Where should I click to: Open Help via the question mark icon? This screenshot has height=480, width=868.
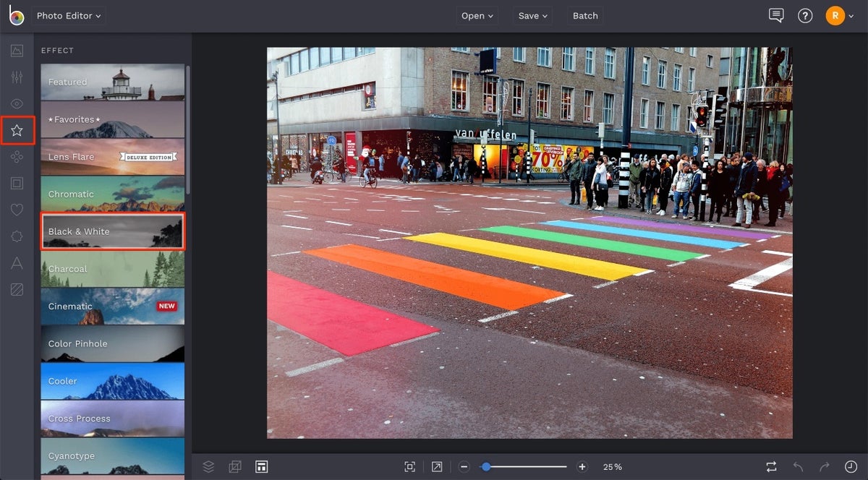(x=805, y=15)
